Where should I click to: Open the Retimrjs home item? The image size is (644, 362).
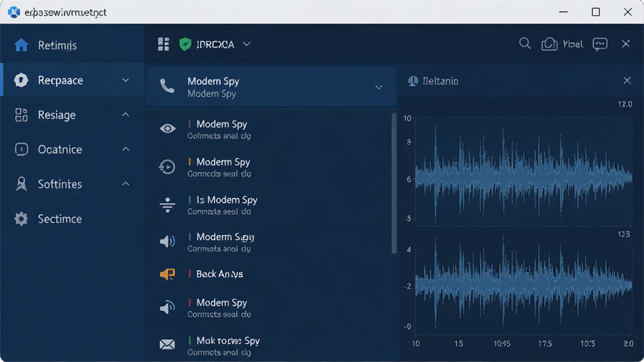click(72, 45)
